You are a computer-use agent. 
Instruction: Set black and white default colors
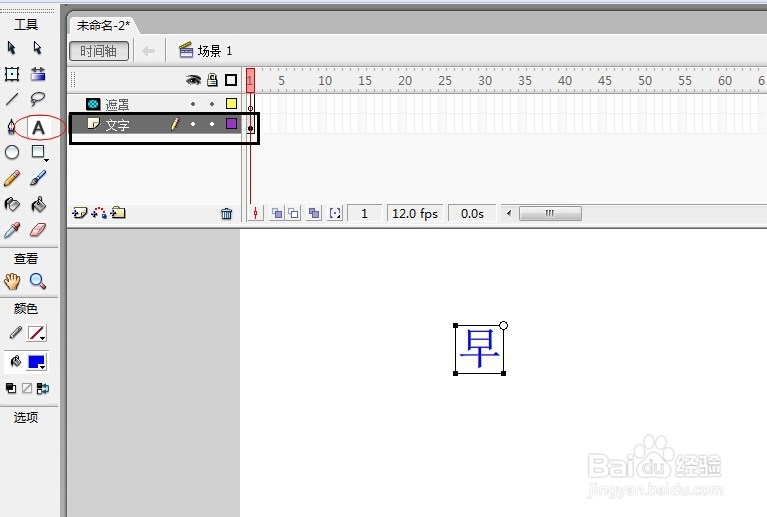(11, 388)
